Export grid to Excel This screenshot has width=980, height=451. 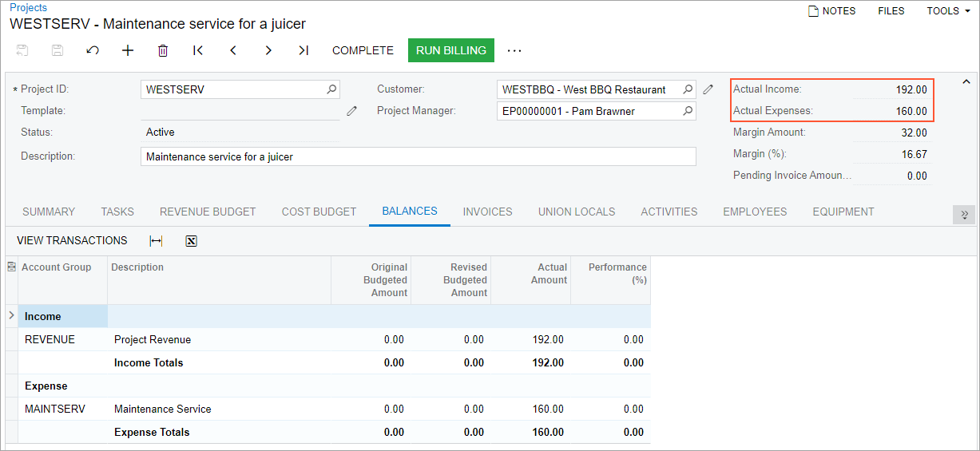click(191, 241)
